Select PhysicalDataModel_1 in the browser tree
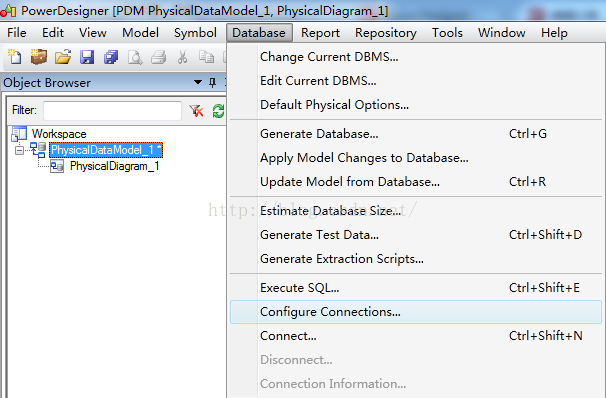606x398 pixels. pyautogui.click(x=106, y=150)
